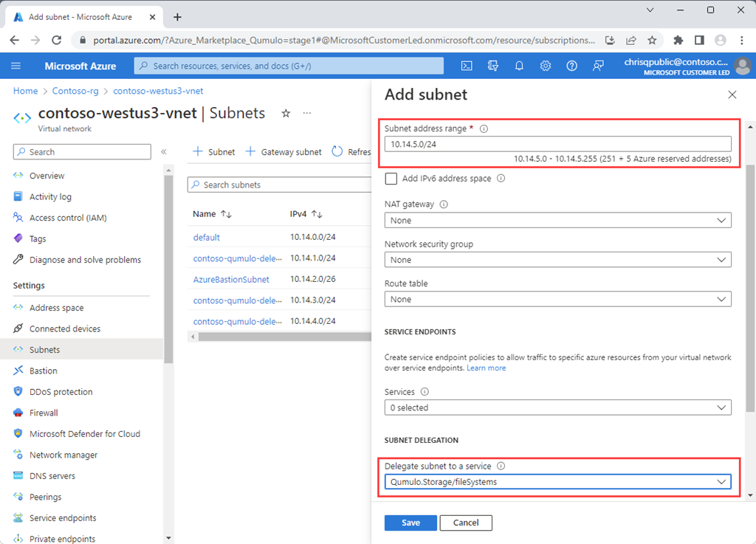Favorite the vnet with star icon
Image resolution: width=756 pixels, height=544 pixels.
tap(286, 113)
